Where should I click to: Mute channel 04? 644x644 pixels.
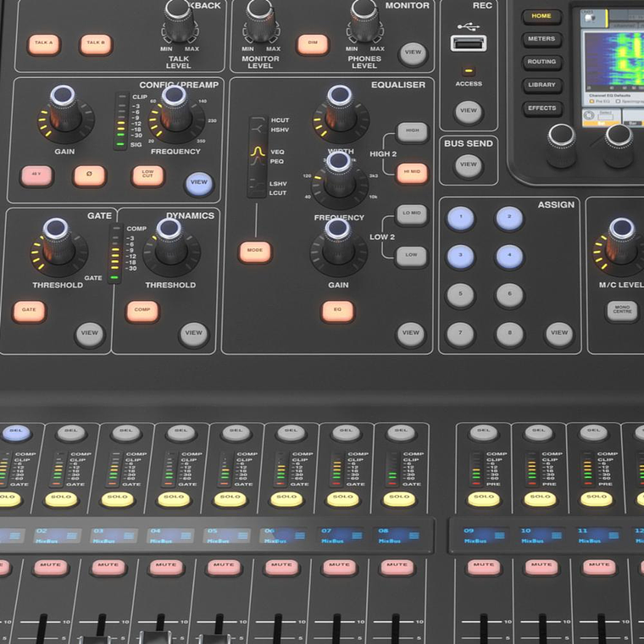[166, 567]
